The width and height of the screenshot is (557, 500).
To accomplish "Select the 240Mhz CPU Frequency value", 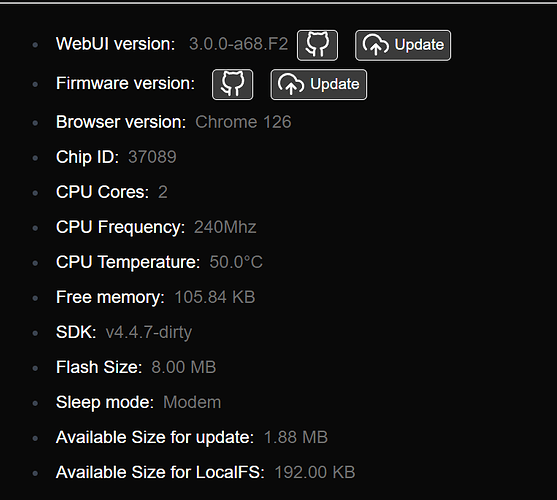I will 225,227.
